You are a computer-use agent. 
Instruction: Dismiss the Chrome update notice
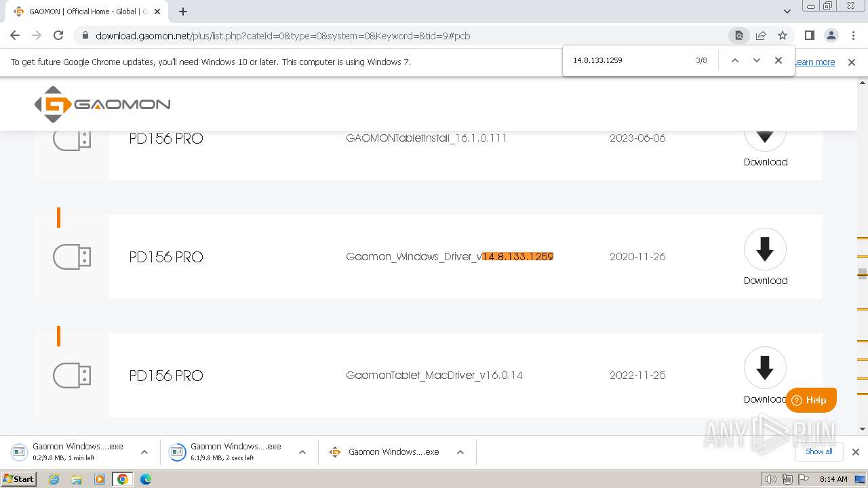point(852,62)
